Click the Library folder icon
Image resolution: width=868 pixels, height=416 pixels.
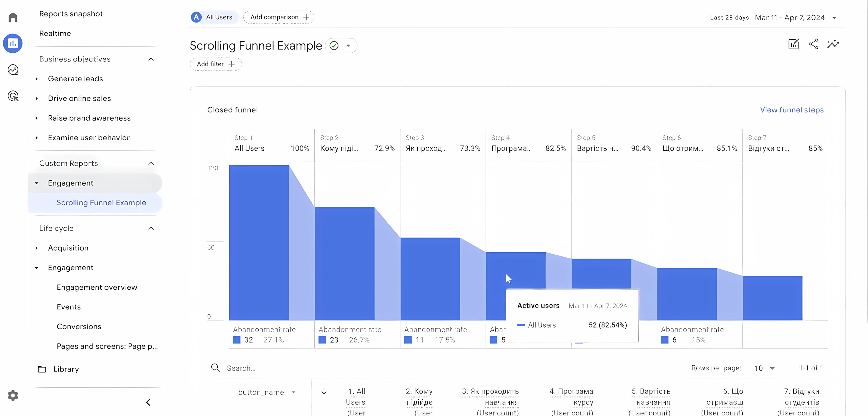(x=42, y=369)
